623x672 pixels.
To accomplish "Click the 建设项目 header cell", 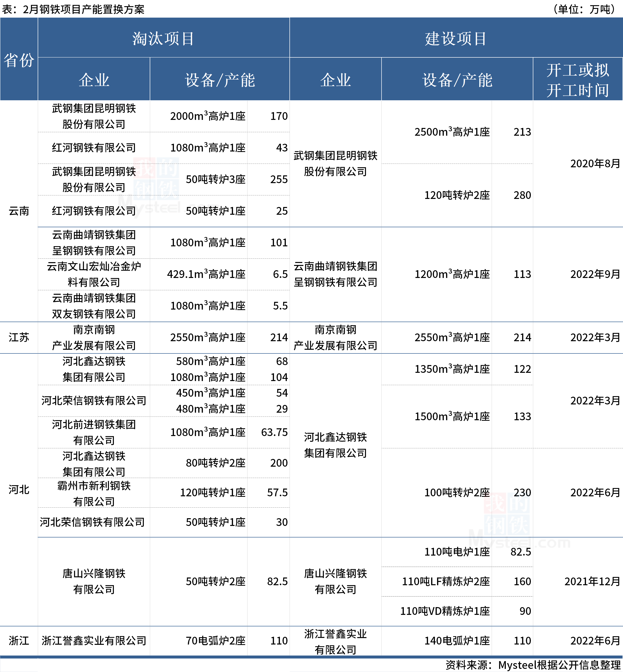I will pyautogui.click(x=456, y=39).
